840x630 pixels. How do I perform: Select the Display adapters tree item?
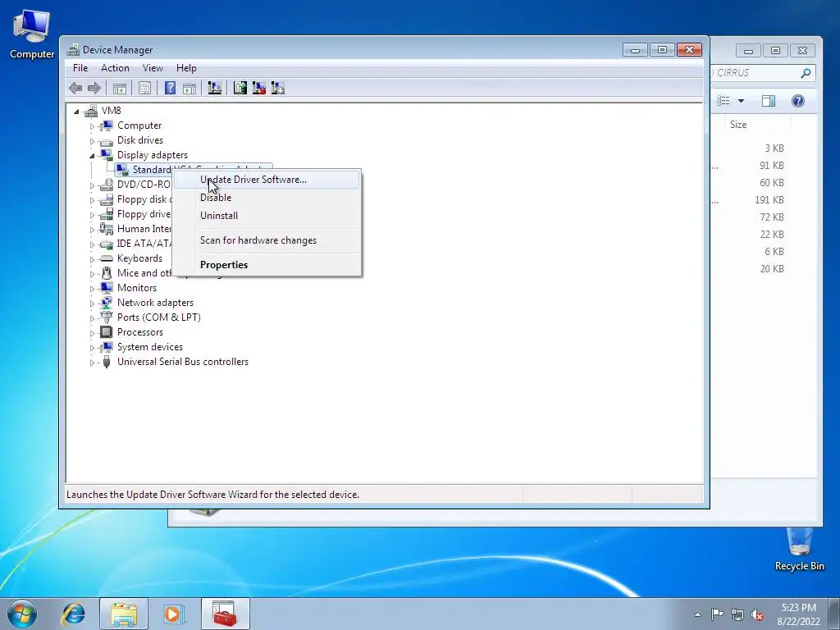[x=153, y=155]
